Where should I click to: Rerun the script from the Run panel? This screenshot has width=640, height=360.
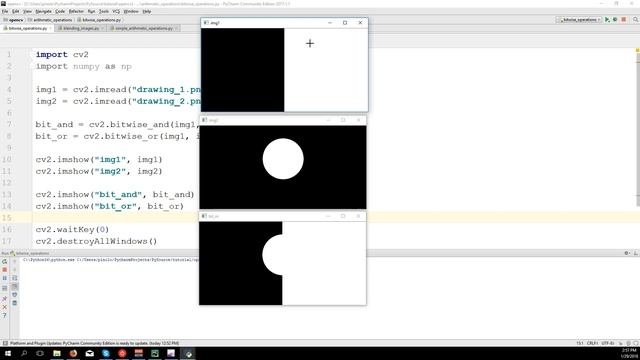tap(4, 261)
